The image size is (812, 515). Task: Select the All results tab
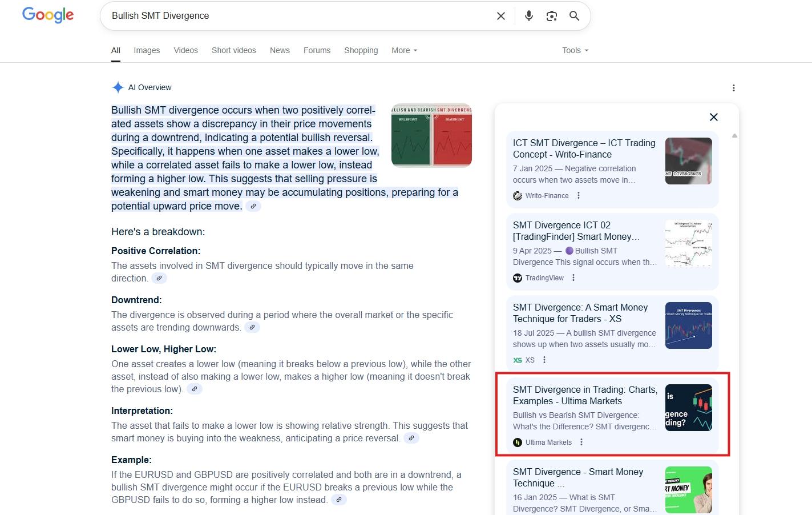[x=116, y=50]
